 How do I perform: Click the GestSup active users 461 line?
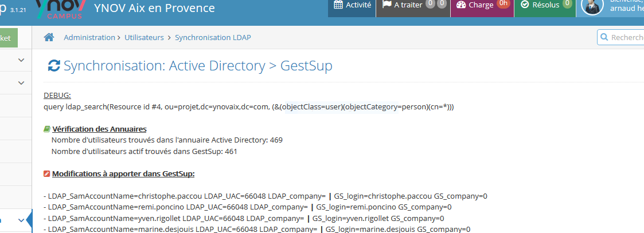coord(144,151)
